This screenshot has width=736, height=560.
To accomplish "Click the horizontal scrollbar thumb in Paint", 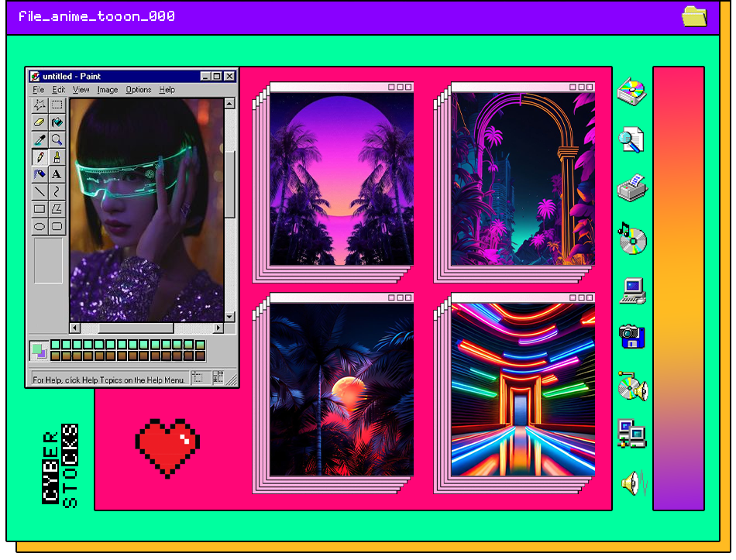I will 136,328.
